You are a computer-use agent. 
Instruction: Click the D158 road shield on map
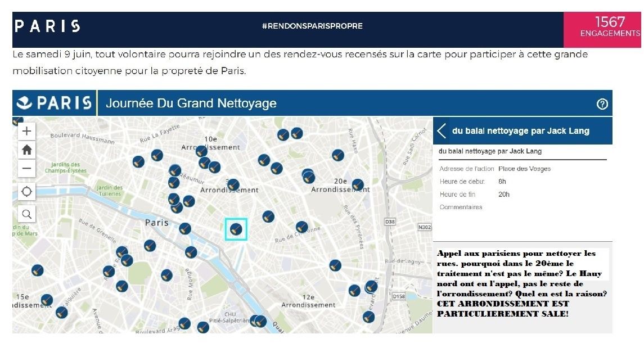(x=398, y=296)
